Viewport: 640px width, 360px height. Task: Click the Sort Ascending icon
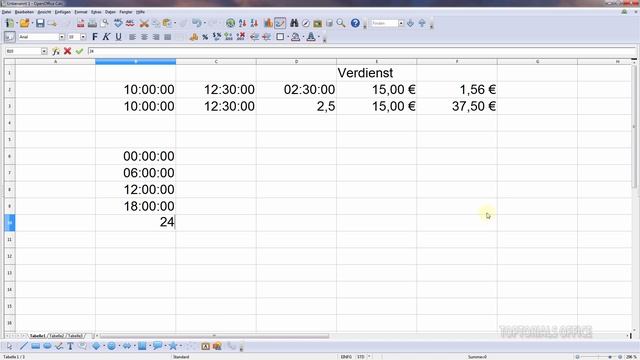pyautogui.click(x=242, y=23)
